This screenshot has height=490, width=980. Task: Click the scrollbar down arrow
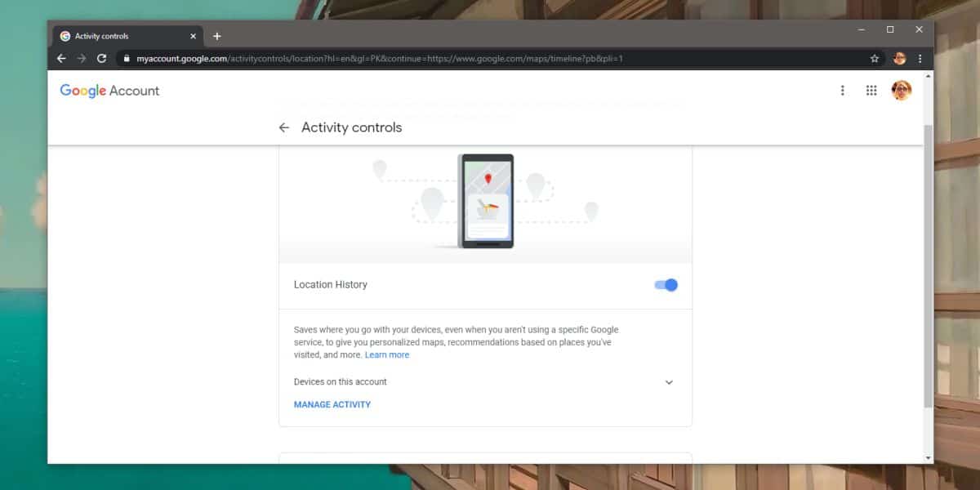(x=928, y=458)
